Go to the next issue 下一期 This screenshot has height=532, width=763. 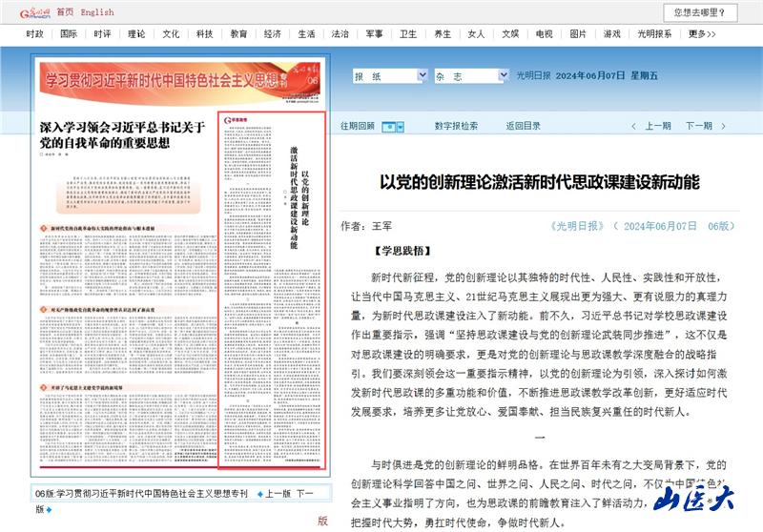[696, 126]
